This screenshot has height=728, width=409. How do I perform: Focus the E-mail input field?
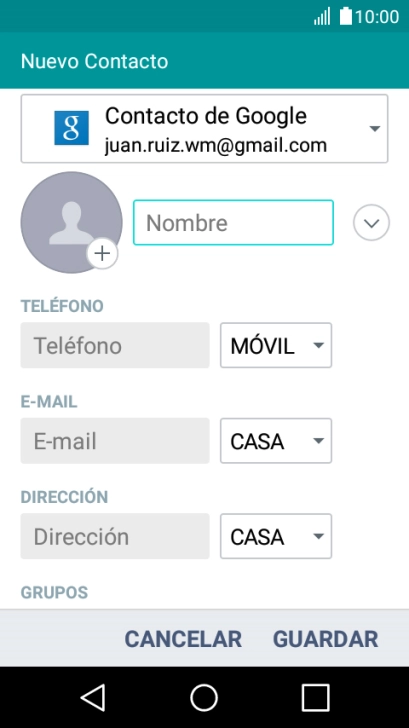[115, 441]
